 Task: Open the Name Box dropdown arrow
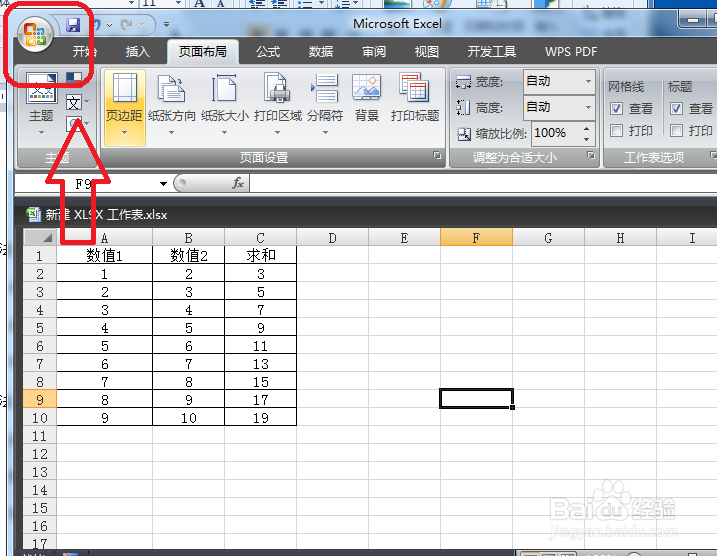(163, 184)
